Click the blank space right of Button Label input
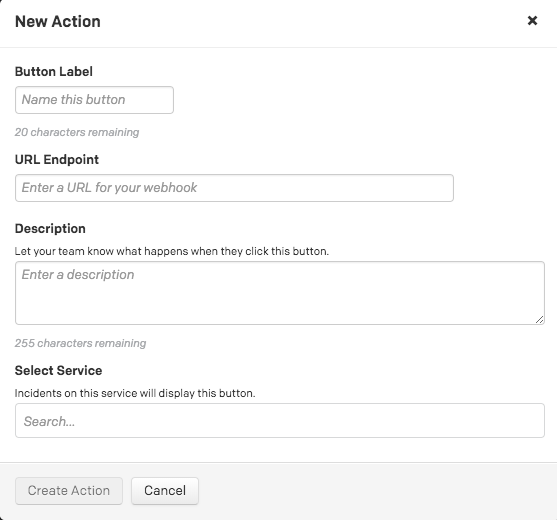Screen dimensions: 557x520 pos(355,100)
